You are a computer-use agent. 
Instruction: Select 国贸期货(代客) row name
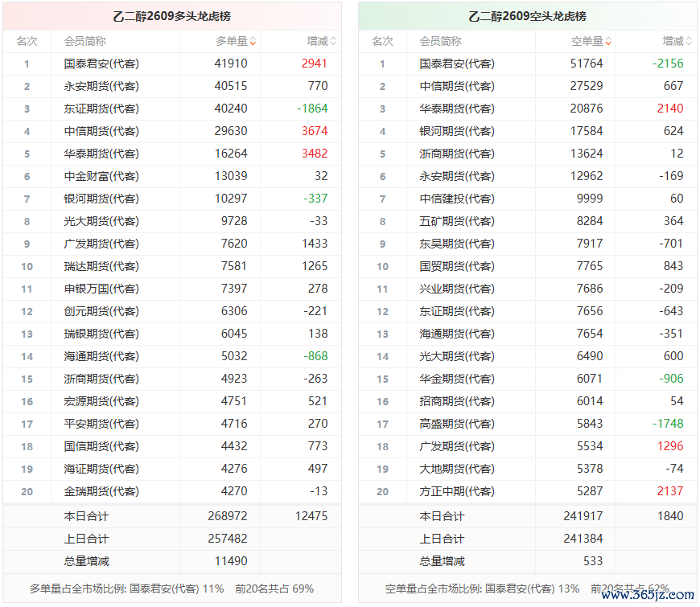tap(457, 266)
